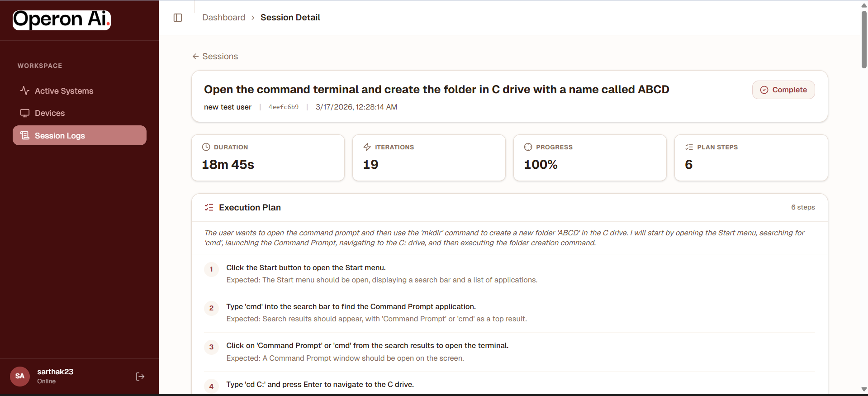Open the Devices menu item

click(50, 113)
